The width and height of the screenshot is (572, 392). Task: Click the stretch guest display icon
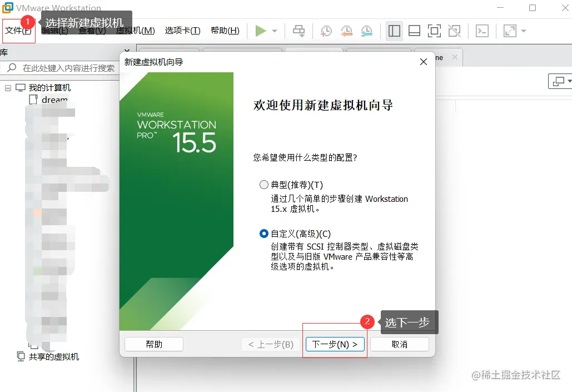click(x=510, y=31)
